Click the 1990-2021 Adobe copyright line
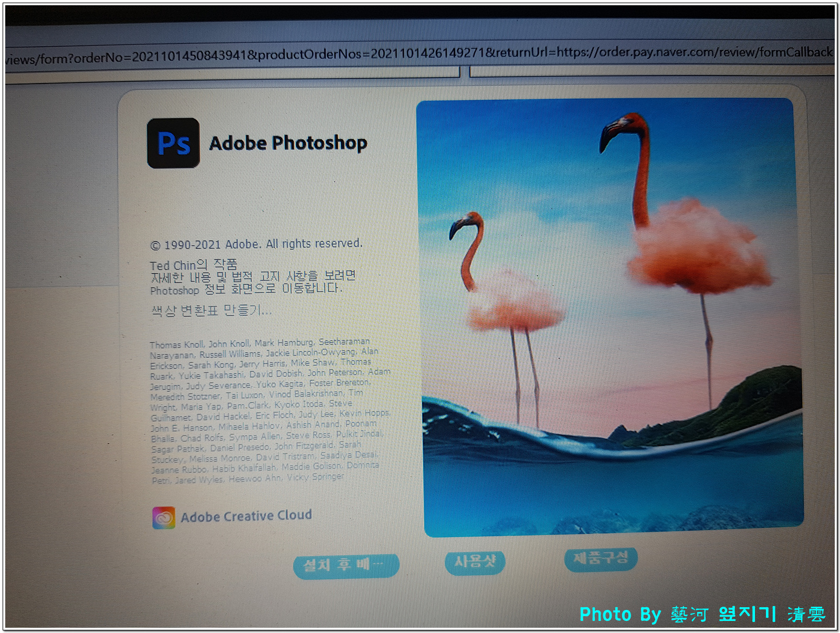 tap(257, 244)
